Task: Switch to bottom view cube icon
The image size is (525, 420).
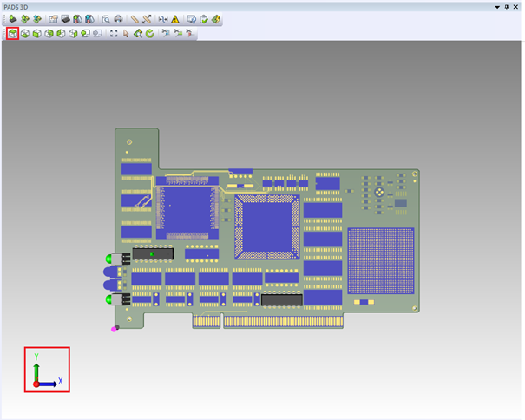Action: [25, 34]
